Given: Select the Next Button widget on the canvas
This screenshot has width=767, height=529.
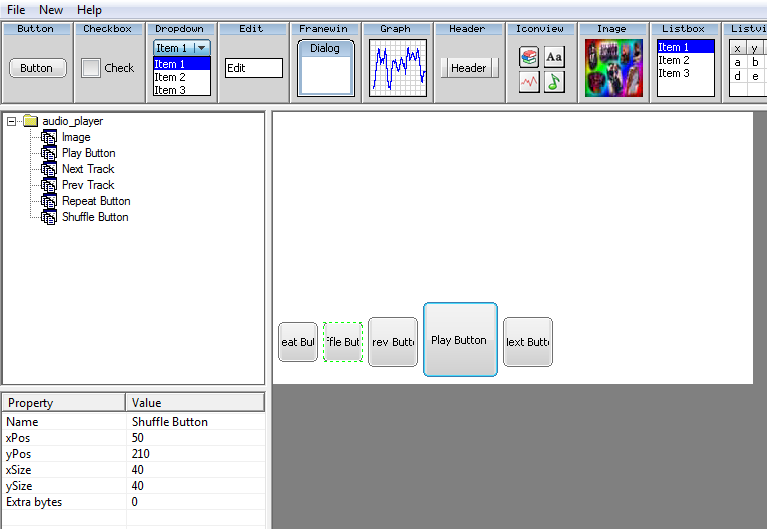Looking at the screenshot, I should tap(527, 342).
